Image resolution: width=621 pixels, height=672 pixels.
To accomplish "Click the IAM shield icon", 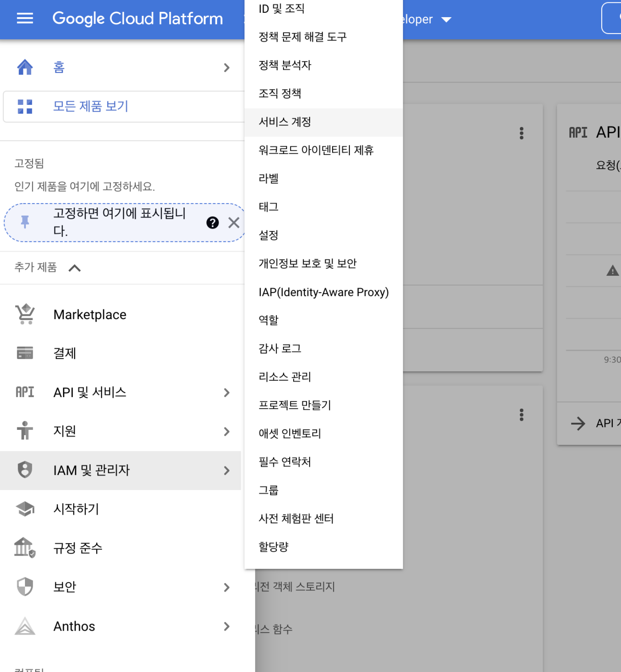I will (25, 470).
